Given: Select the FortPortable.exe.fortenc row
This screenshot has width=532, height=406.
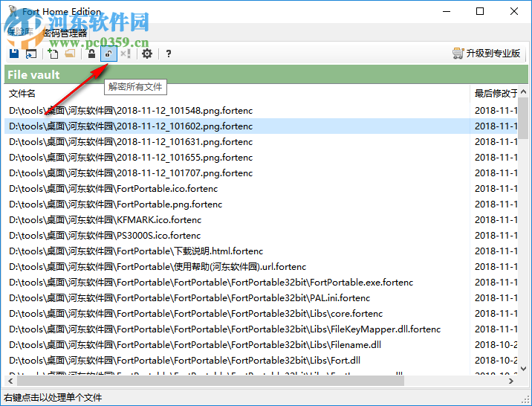Looking at the screenshot, I should point(261,283).
